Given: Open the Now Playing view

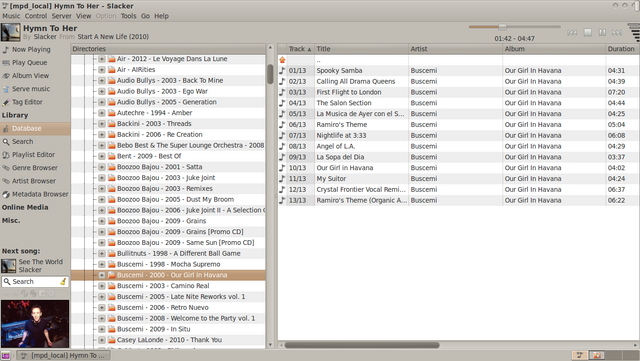Looking at the screenshot, I should (x=31, y=49).
